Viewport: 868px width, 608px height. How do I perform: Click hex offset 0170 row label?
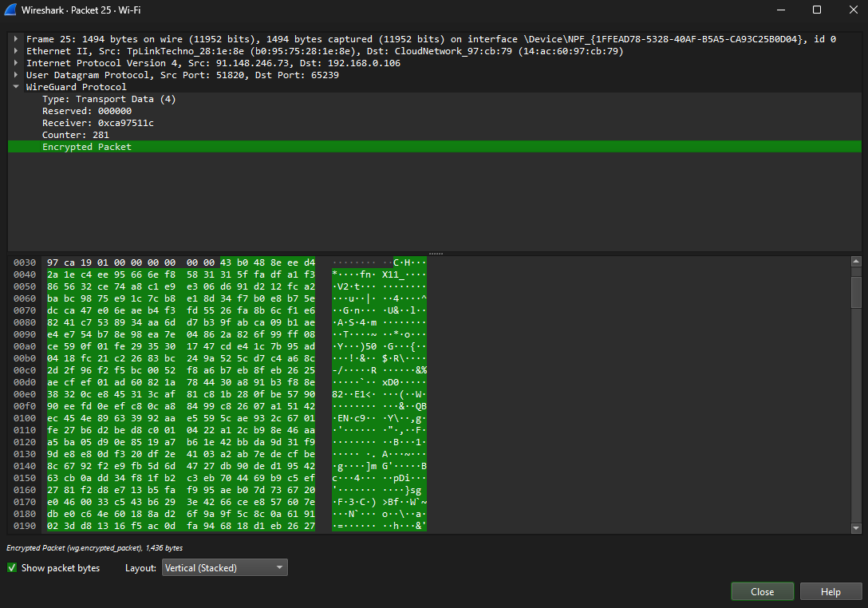[x=25, y=502]
